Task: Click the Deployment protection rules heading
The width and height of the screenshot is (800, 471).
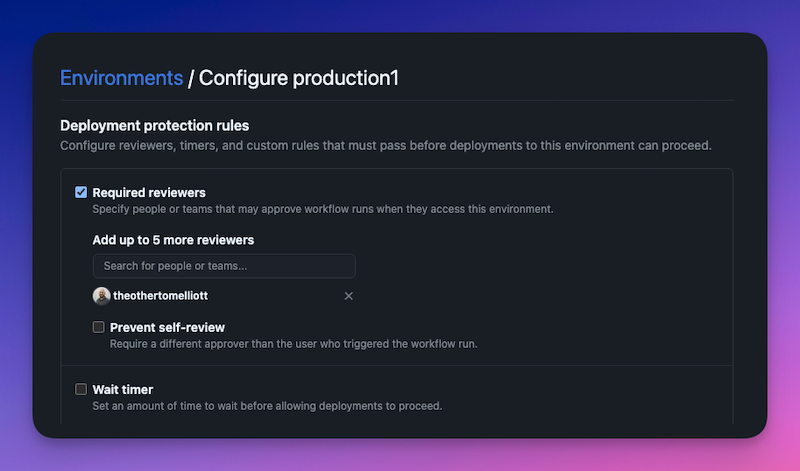Action: tap(154, 126)
